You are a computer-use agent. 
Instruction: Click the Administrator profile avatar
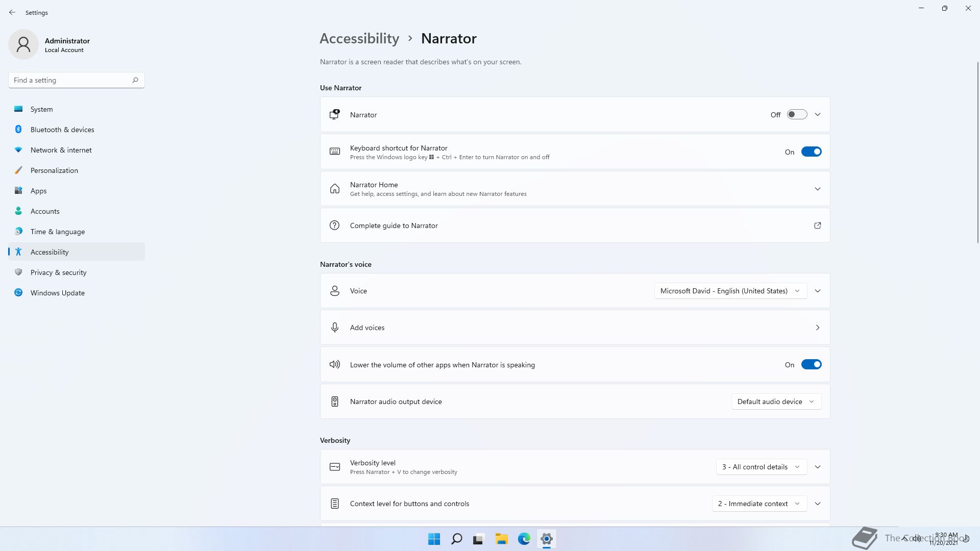pos(23,44)
